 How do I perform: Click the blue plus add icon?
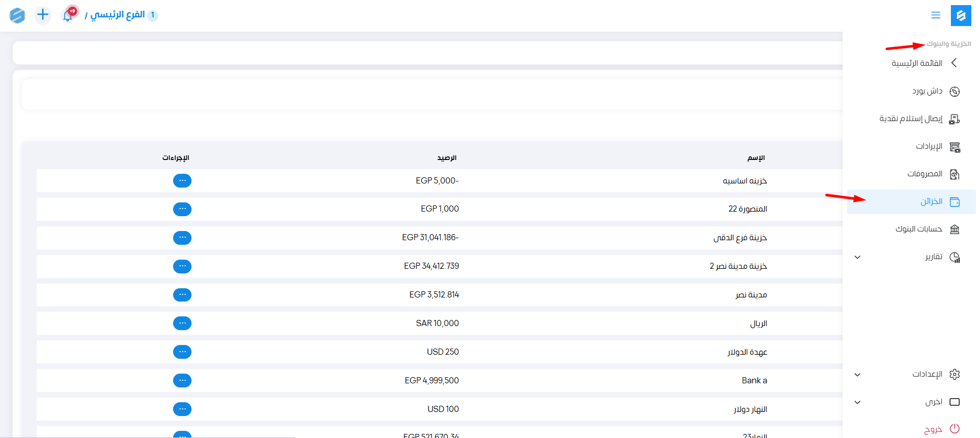[43, 15]
